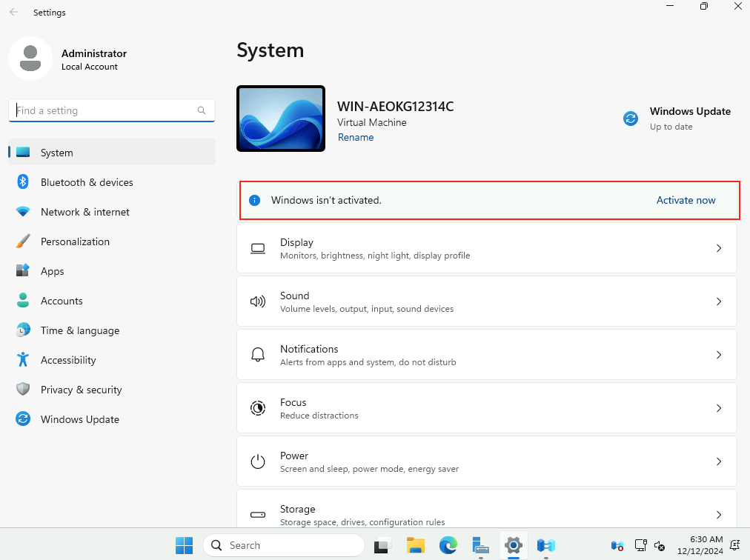Screen dimensions: 750x560
Task: Click the Network wifi icon in sidebar
Action: (23, 211)
